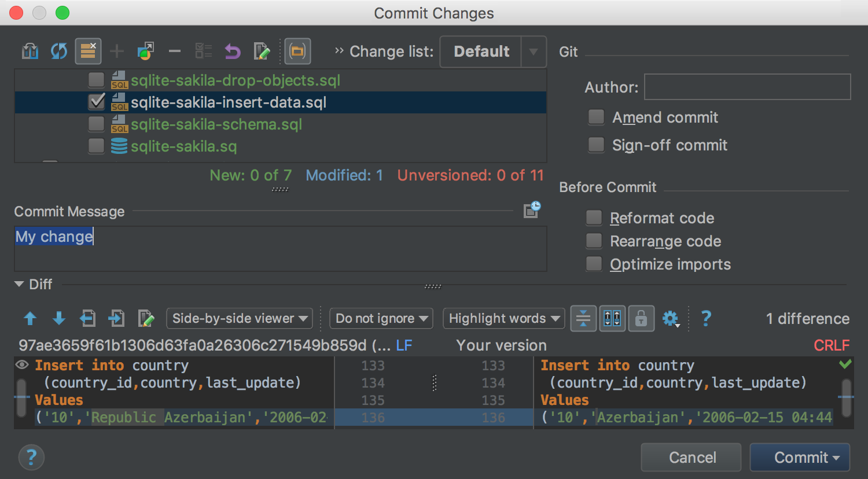Viewport: 868px width, 479px height.
Task: Click the Commit button
Action: [800, 458]
